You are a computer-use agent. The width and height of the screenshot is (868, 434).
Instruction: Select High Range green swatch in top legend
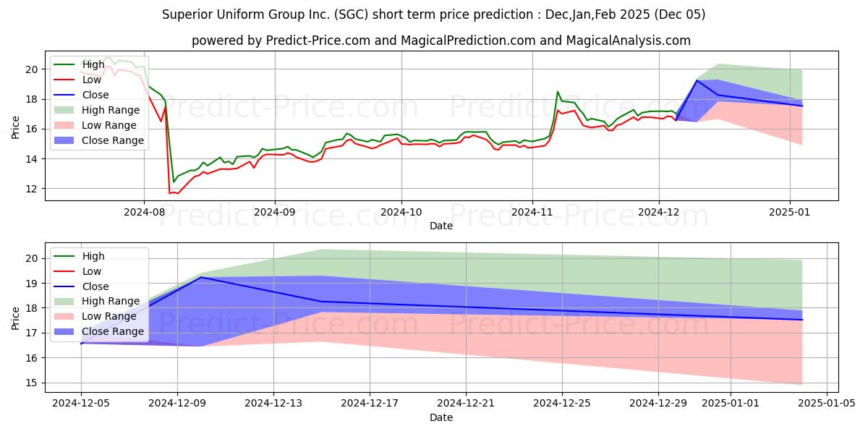pos(65,110)
